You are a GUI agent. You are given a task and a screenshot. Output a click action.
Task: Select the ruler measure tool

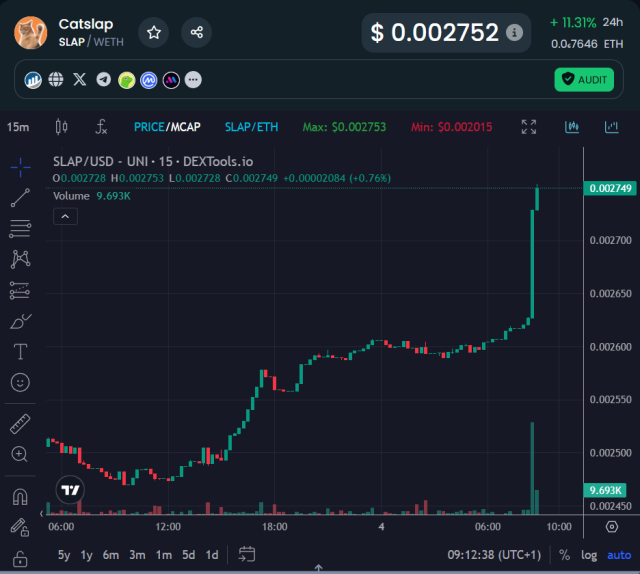(20, 424)
